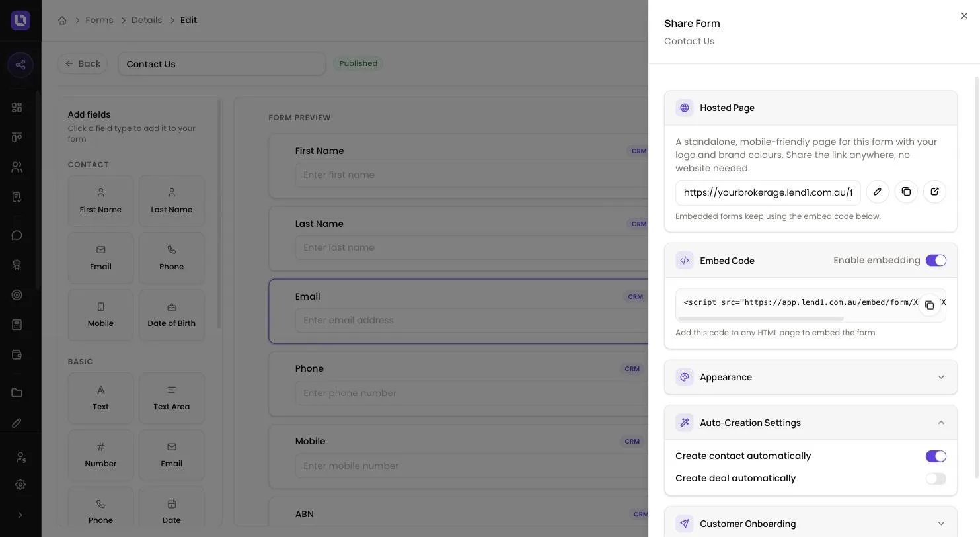
Task: Add a Text Area basic field
Action: [171, 398]
